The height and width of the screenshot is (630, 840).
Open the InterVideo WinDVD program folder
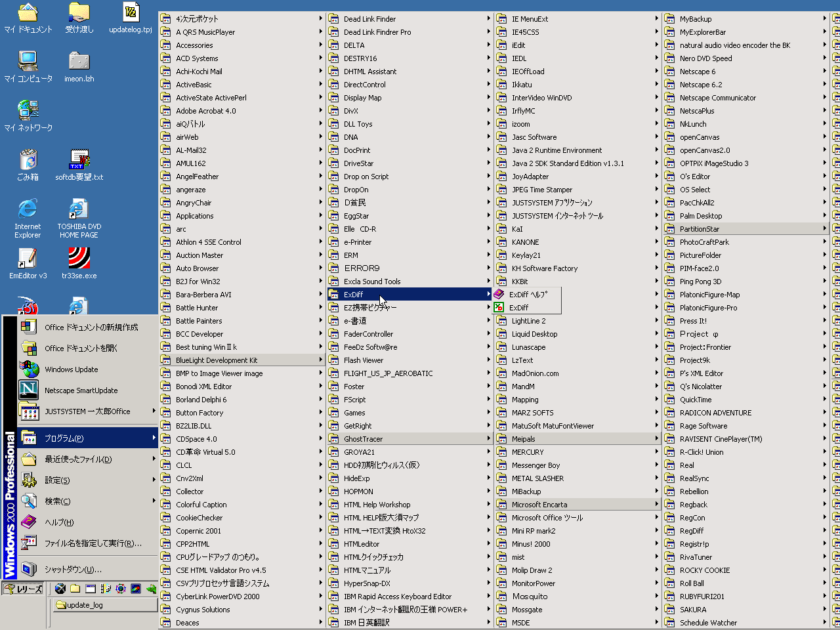pyautogui.click(x=578, y=97)
